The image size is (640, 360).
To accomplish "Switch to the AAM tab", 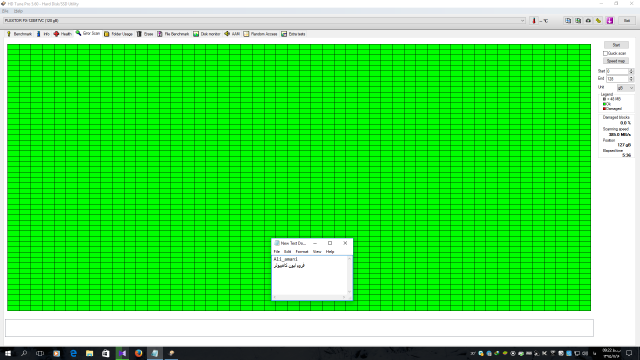I will (x=232, y=34).
